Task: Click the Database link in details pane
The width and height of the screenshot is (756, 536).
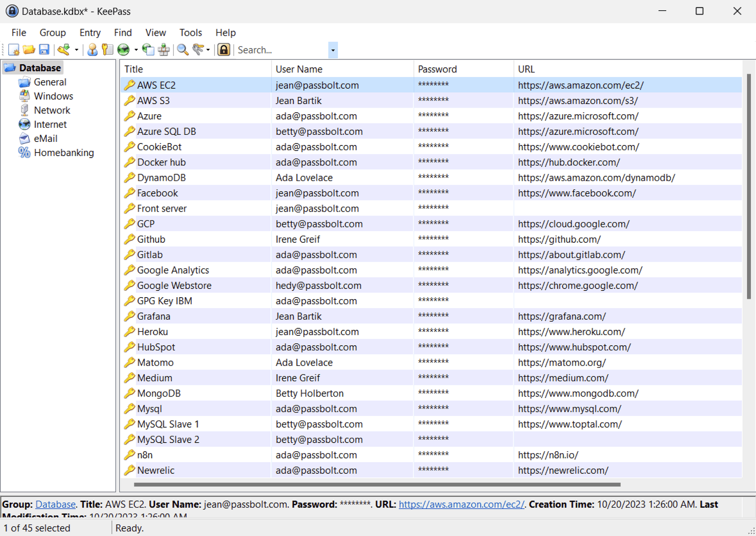Action: click(x=56, y=504)
